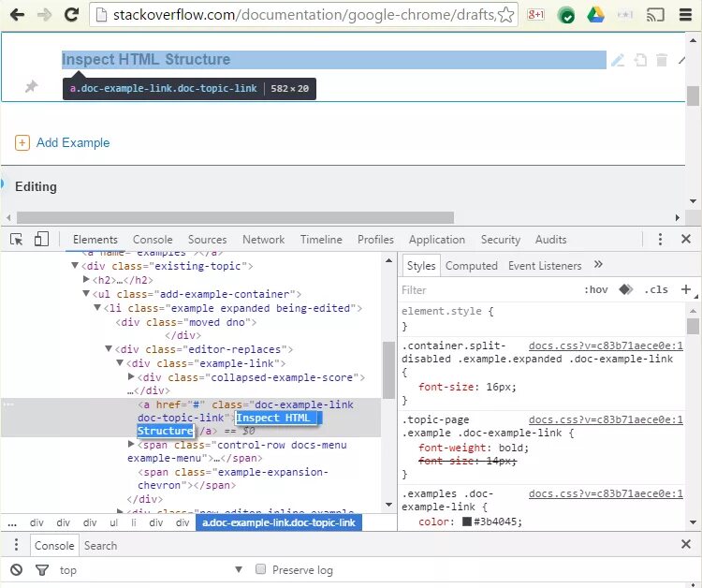Collapse the li example expanded node
702x588 pixels.
[x=97, y=308]
